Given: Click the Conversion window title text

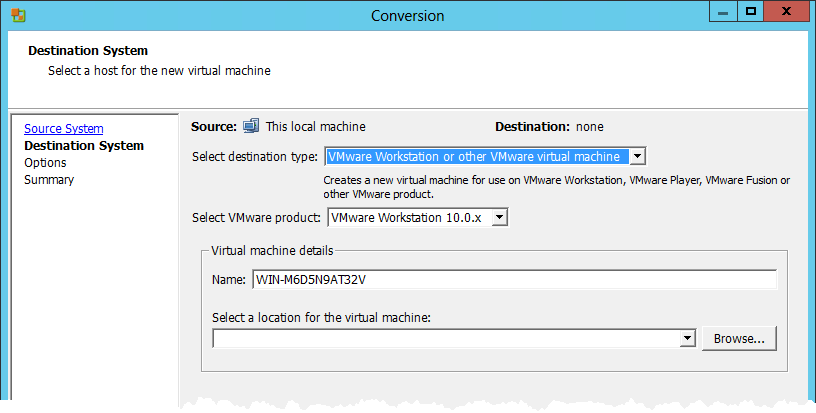Looking at the screenshot, I should pyautogui.click(x=407, y=16).
